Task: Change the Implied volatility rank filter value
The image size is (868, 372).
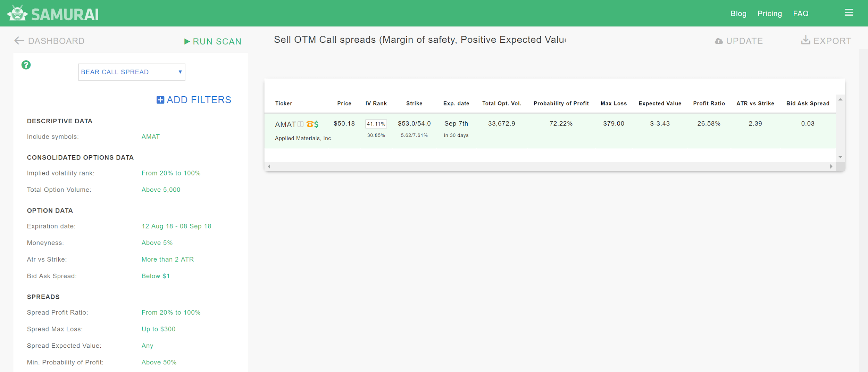Action: pos(171,173)
